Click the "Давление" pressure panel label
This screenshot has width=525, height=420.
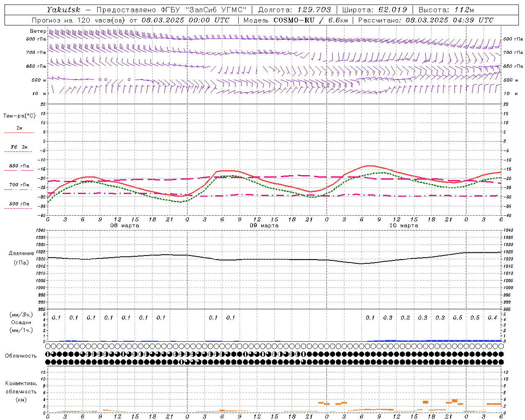21,253
